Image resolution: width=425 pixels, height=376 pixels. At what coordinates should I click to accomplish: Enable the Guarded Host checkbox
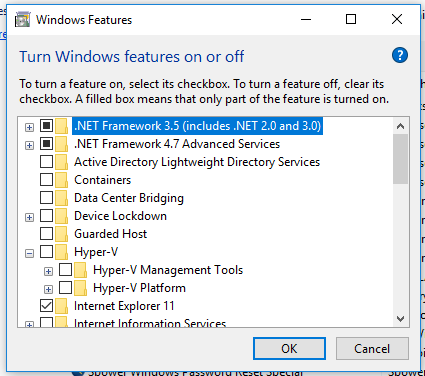(x=46, y=234)
